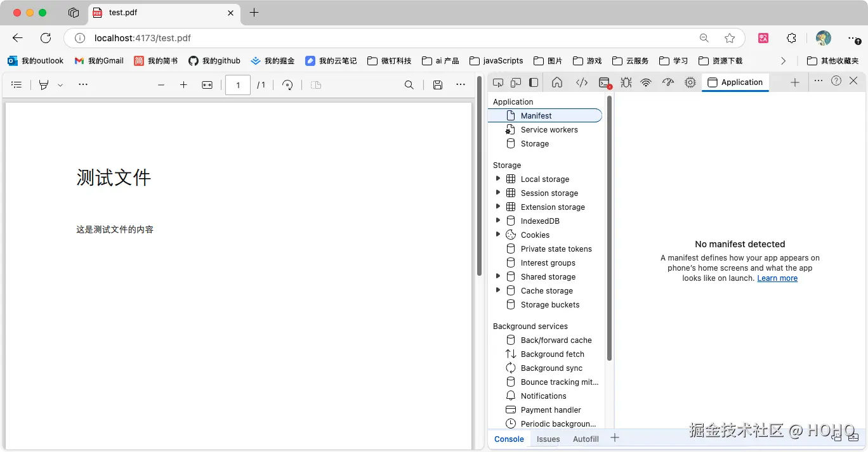
Task: Zoom in the PDF with plus
Action: pyautogui.click(x=183, y=85)
